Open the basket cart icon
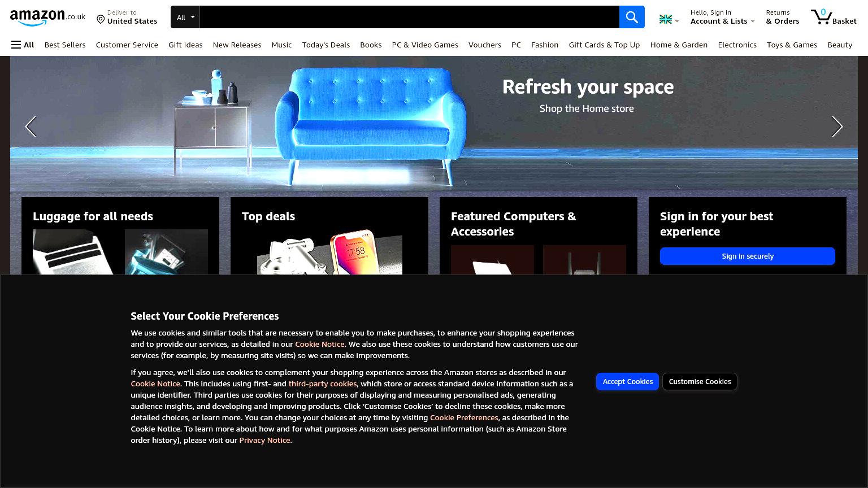Viewport: 868px width, 488px height. [x=834, y=17]
